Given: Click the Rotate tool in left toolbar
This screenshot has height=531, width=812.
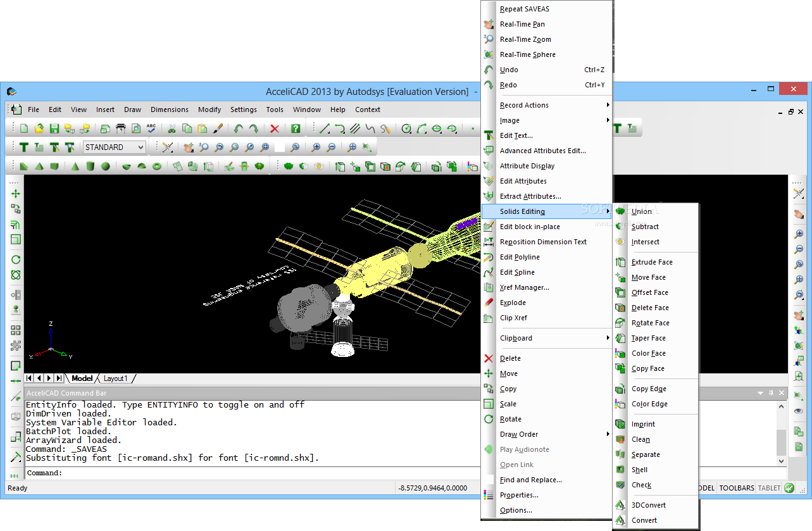Looking at the screenshot, I should click(16, 259).
